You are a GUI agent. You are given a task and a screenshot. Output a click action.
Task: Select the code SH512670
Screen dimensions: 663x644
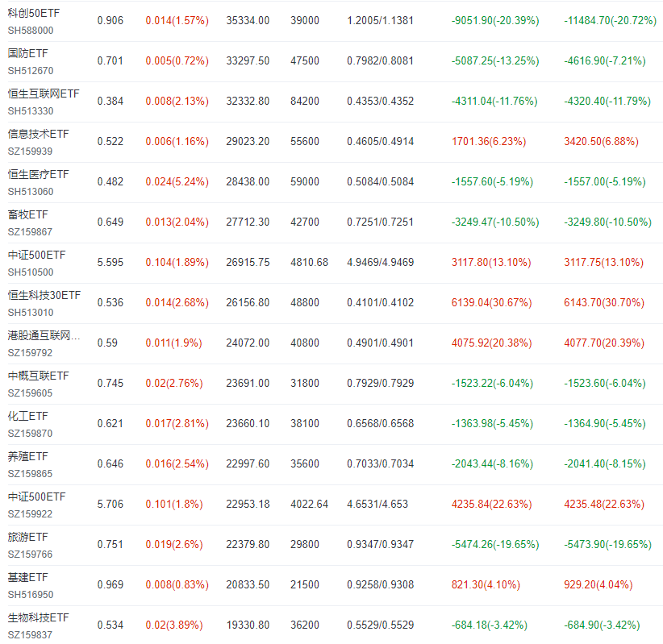[x=31, y=71]
